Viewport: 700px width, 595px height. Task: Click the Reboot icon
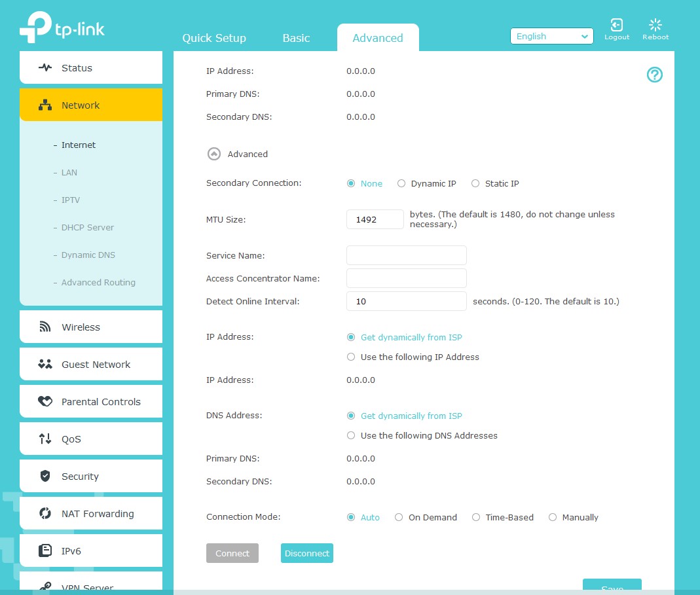[655, 26]
